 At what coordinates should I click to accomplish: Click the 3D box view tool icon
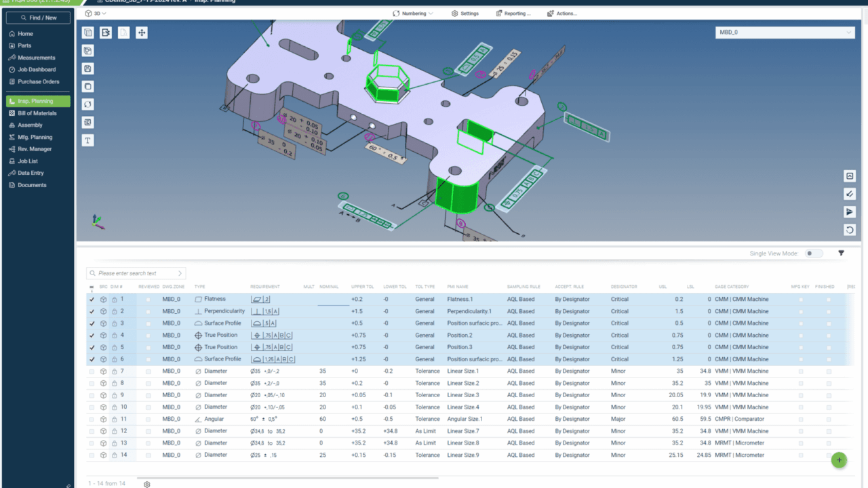pyautogui.click(x=88, y=33)
